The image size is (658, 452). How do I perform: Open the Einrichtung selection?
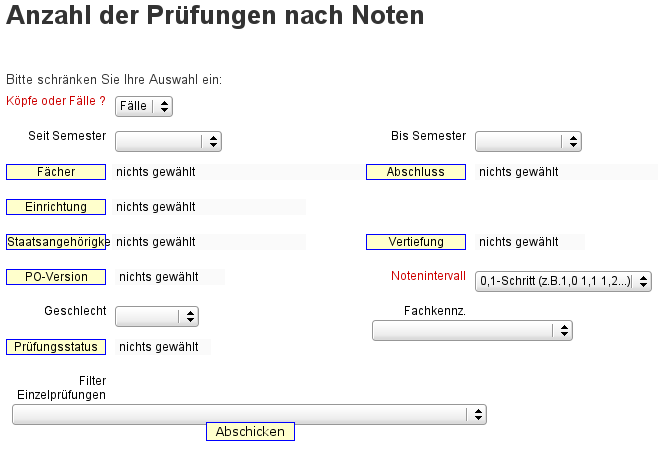coord(56,207)
